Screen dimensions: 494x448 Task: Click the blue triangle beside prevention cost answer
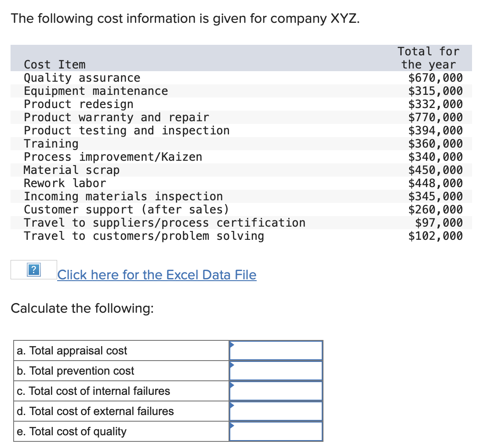(x=231, y=365)
